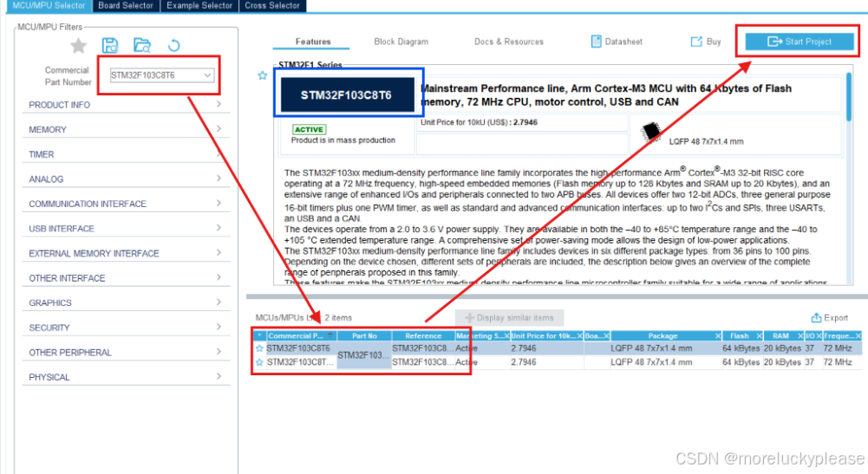Click the favorites star icon in MCU/MPU Filters
This screenshot has width=868, height=474.
click(79, 45)
